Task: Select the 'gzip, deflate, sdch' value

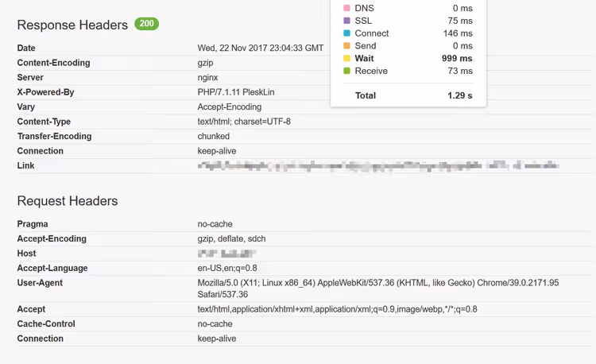Action: pos(231,238)
